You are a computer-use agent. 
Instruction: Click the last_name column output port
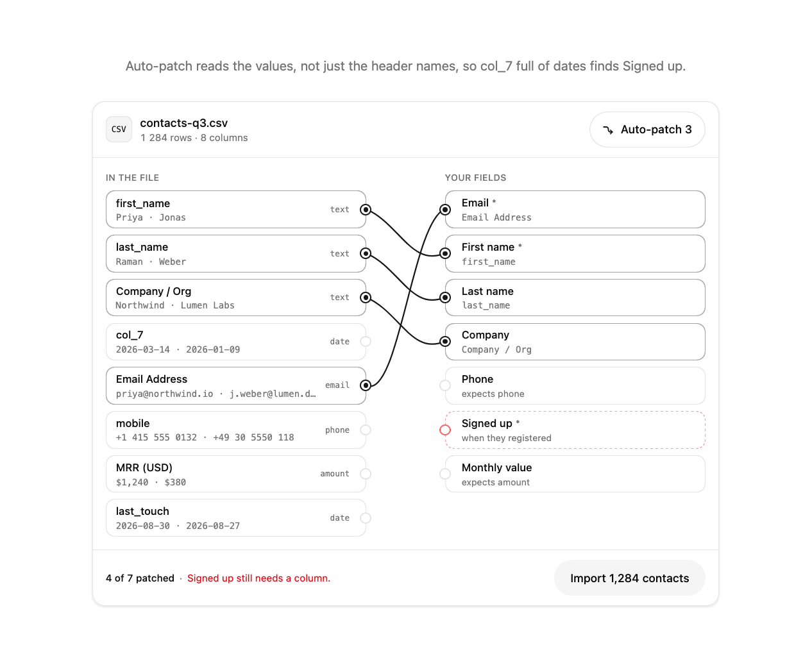coord(366,253)
